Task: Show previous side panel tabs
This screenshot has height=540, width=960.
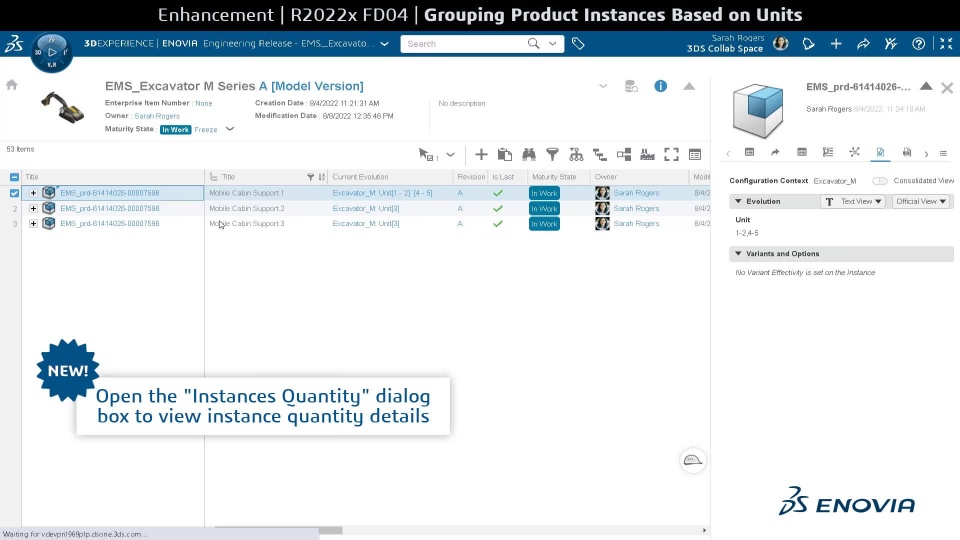Action: click(728, 154)
